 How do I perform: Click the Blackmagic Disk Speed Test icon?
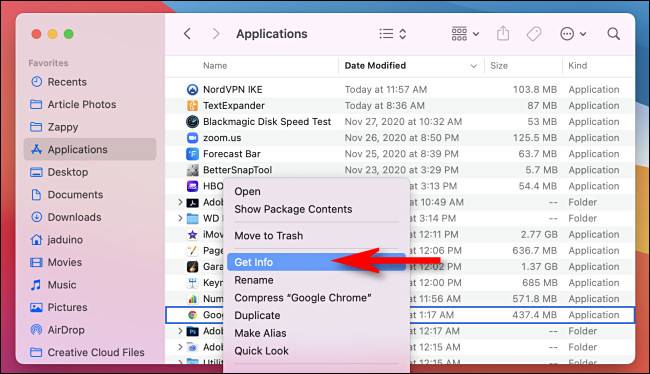[192, 121]
